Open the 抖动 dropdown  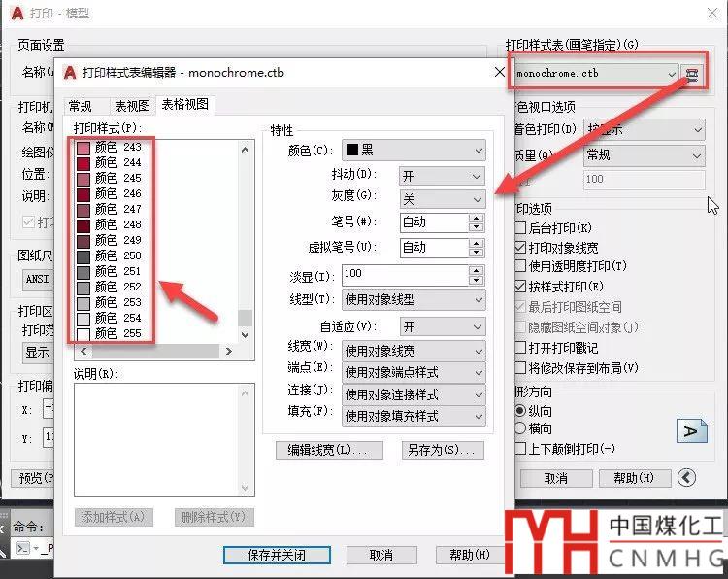tap(442, 176)
